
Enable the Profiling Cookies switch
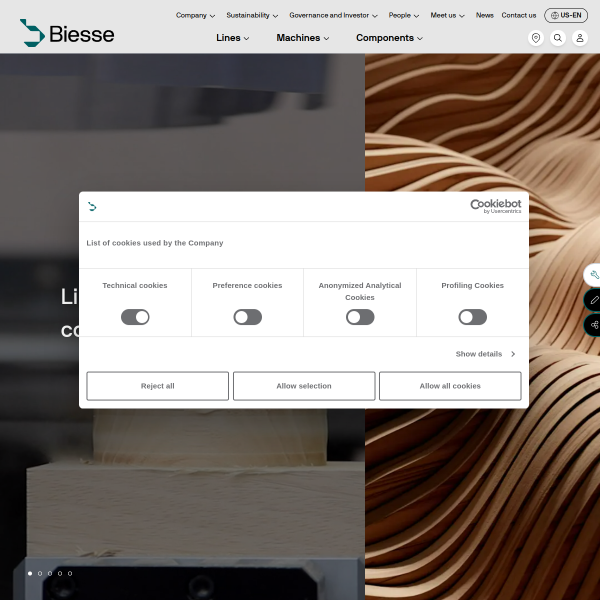point(473,317)
